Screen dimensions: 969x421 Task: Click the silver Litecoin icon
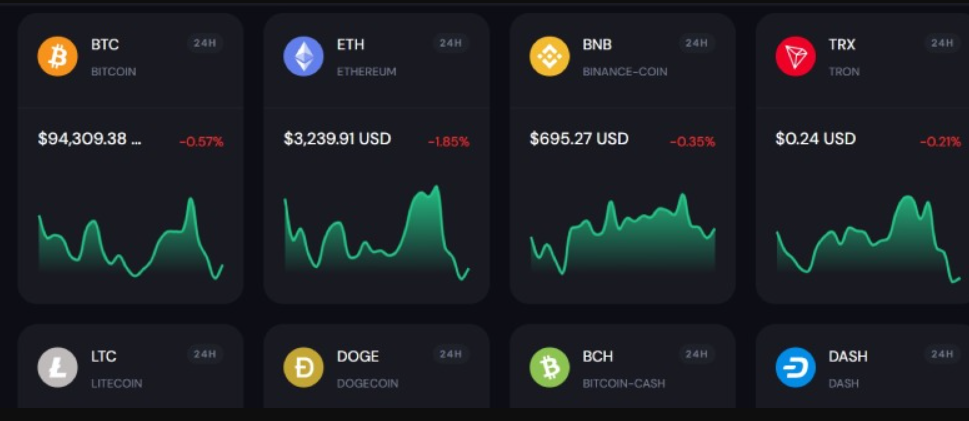click(57, 368)
